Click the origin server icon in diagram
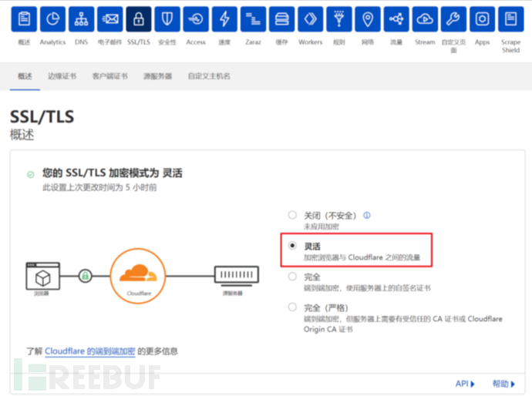 237,275
